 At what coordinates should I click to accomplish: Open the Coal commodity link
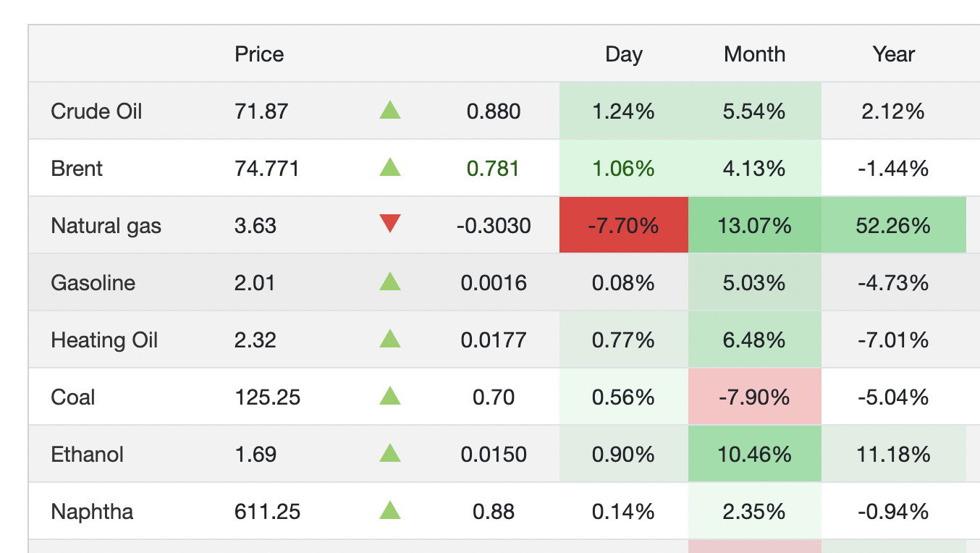pos(73,397)
